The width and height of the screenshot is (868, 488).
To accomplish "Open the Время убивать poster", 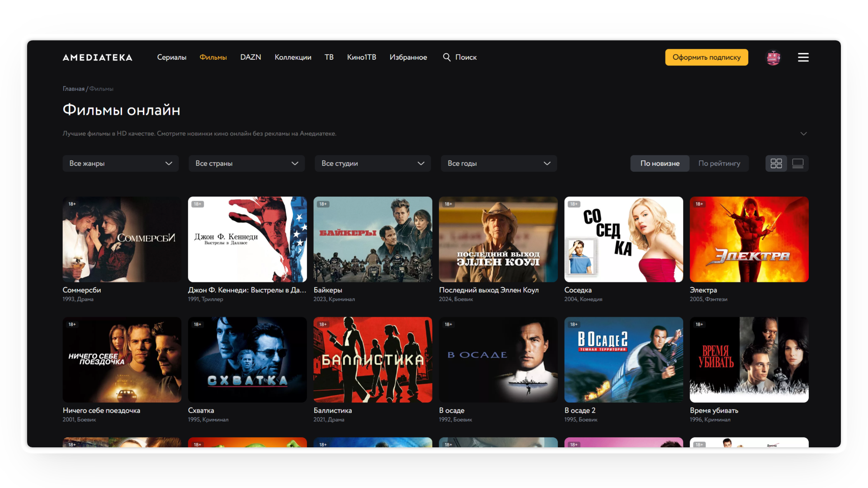I will click(x=749, y=360).
